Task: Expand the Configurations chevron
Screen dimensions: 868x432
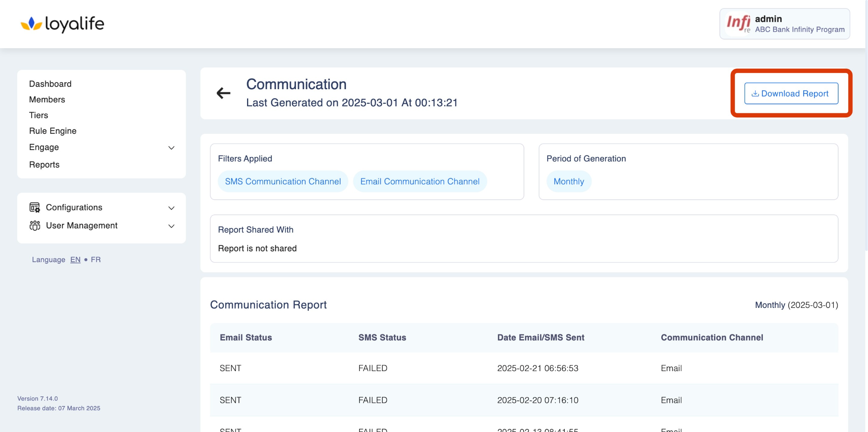Action: pyautogui.click(x=171, y=208)
